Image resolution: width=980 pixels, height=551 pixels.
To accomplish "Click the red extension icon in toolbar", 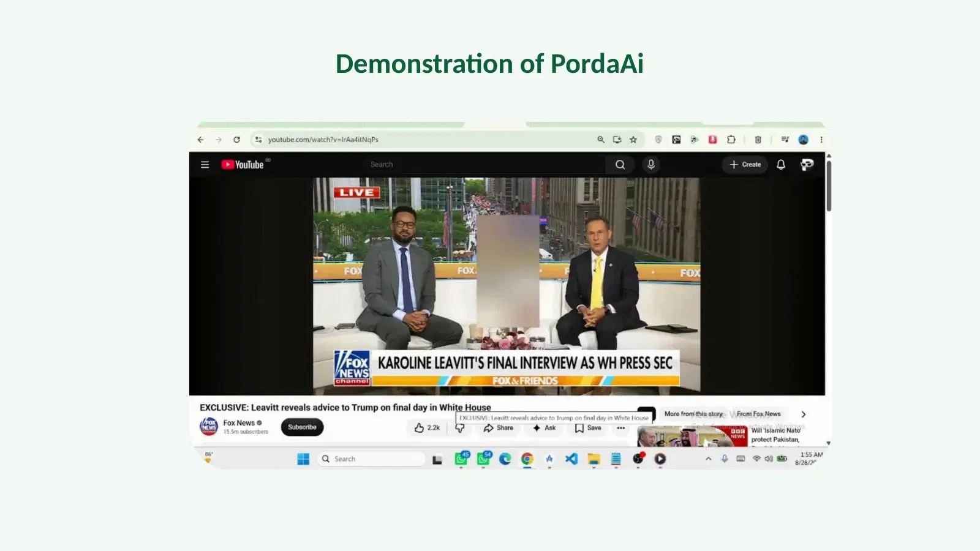I will pos(712,140).
